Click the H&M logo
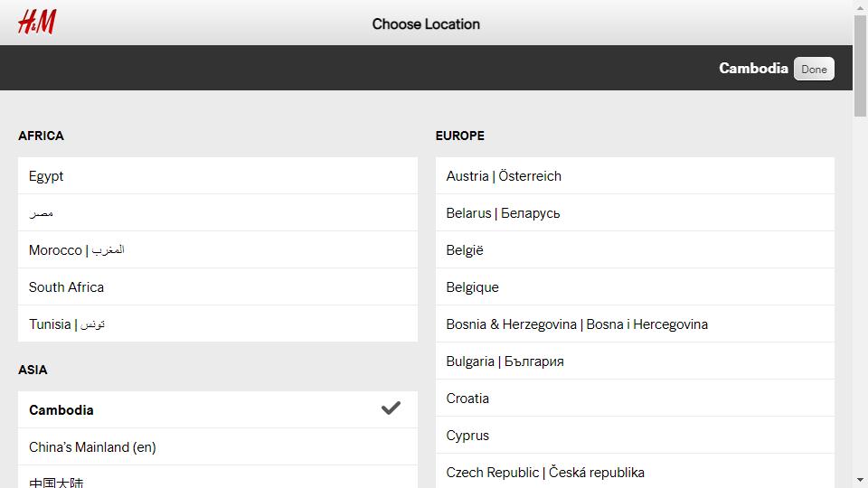Image resolution: width=868 pixels, height=488 pixels. 36,22
